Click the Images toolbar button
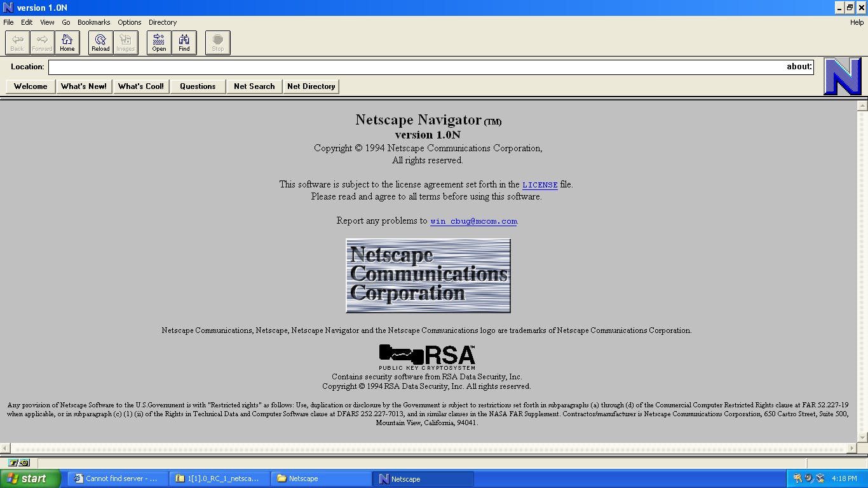Image resolution: width=868 pixels, height=488 pixels. (126, 43)
